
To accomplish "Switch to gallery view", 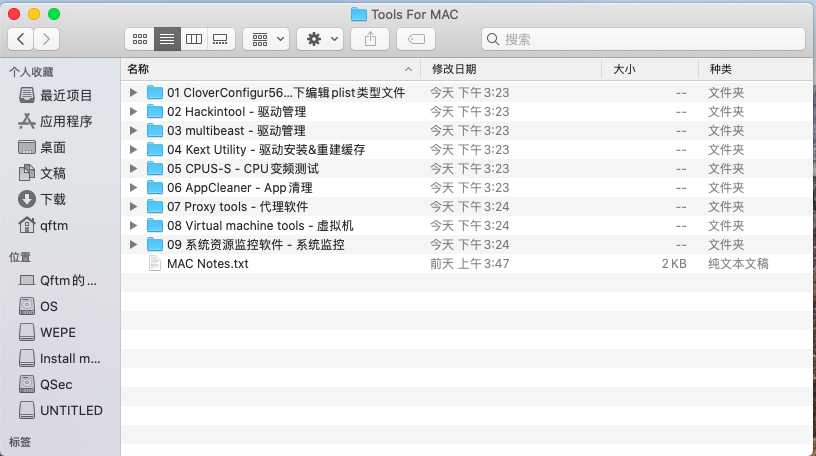I will click(x=221, y=39).
